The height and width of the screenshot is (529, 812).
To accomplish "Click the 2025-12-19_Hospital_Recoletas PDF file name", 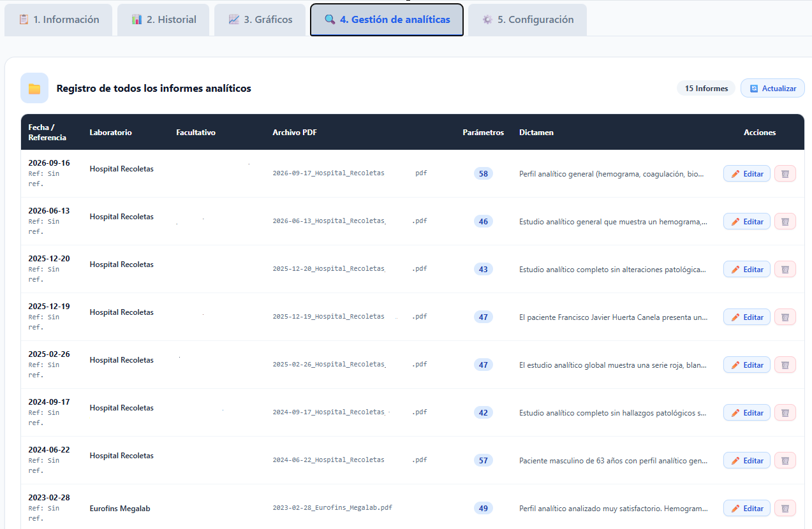I will [350, 317].
